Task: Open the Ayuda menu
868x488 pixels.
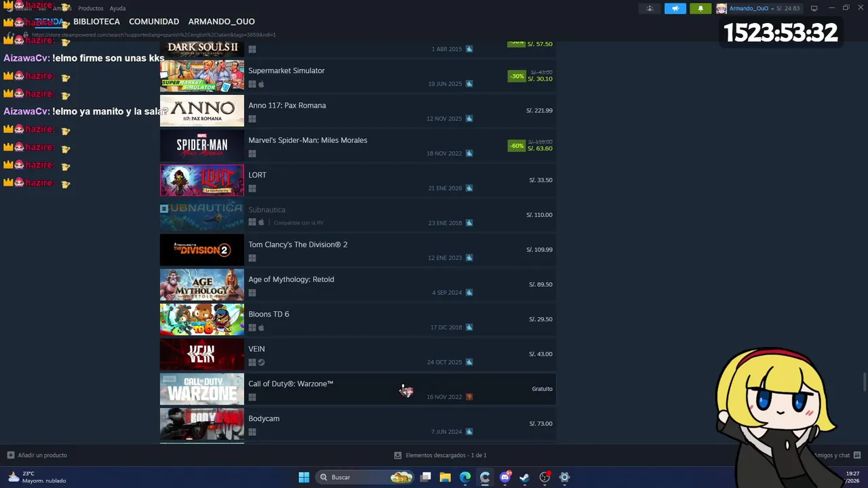Action: pyautogui.click(x=117, y=8)
